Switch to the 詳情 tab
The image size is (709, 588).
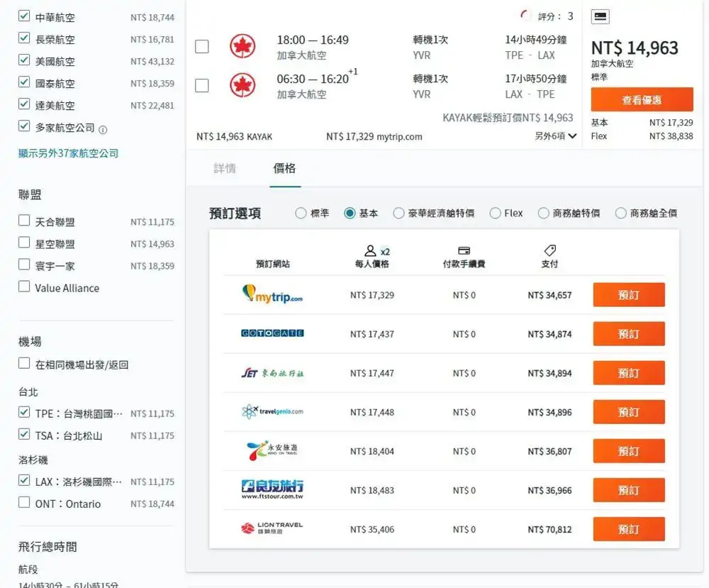point(225,169)
